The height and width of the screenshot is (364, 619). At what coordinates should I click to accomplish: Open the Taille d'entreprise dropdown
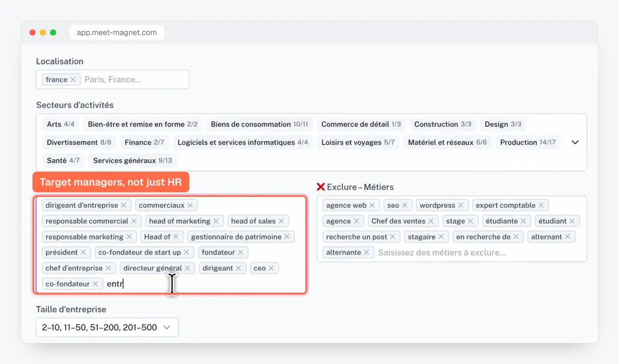[x=107, y=327]
